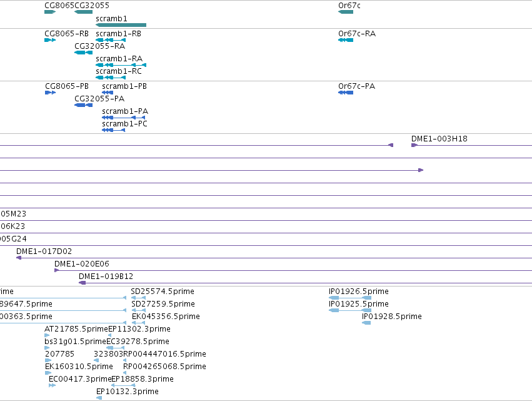Select the scramb1-RC transcript glyph
The height and width of the screenshot is (401, 532).
tap(111, 78)
